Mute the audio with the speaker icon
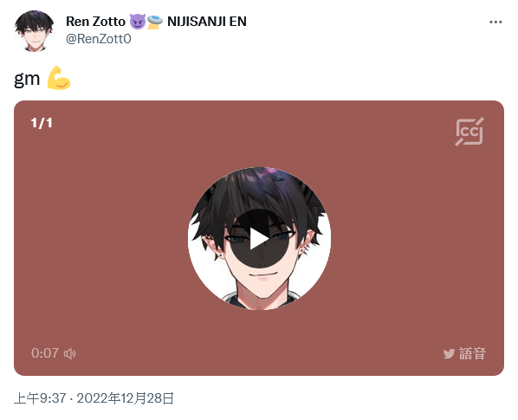 pyautogui.click(x=69, y=353)
